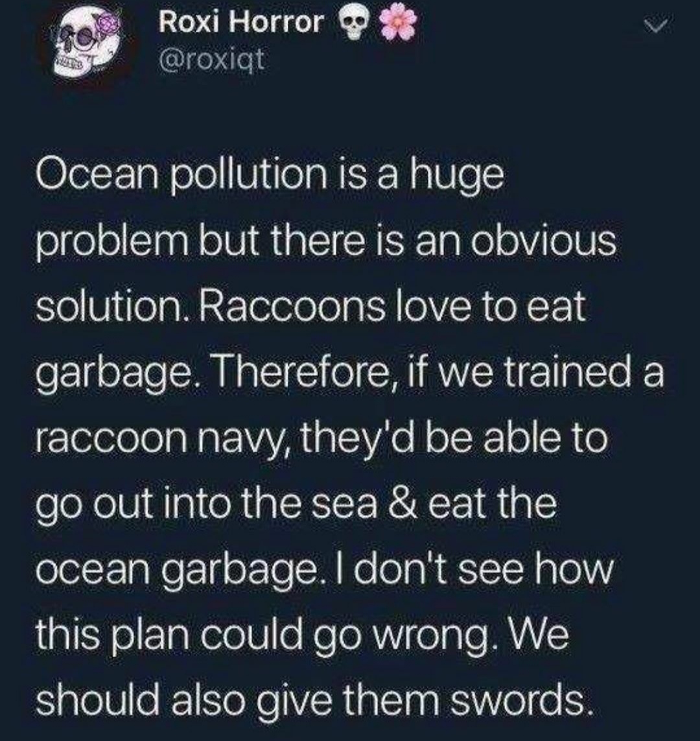Click the first line 'Ocean pollution is a huge'

270,177
